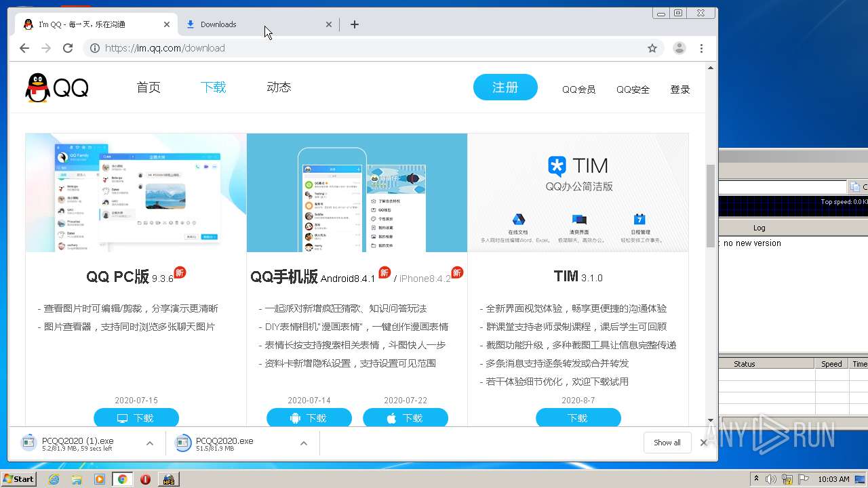Click the 登录 login link

coord(680,89)
